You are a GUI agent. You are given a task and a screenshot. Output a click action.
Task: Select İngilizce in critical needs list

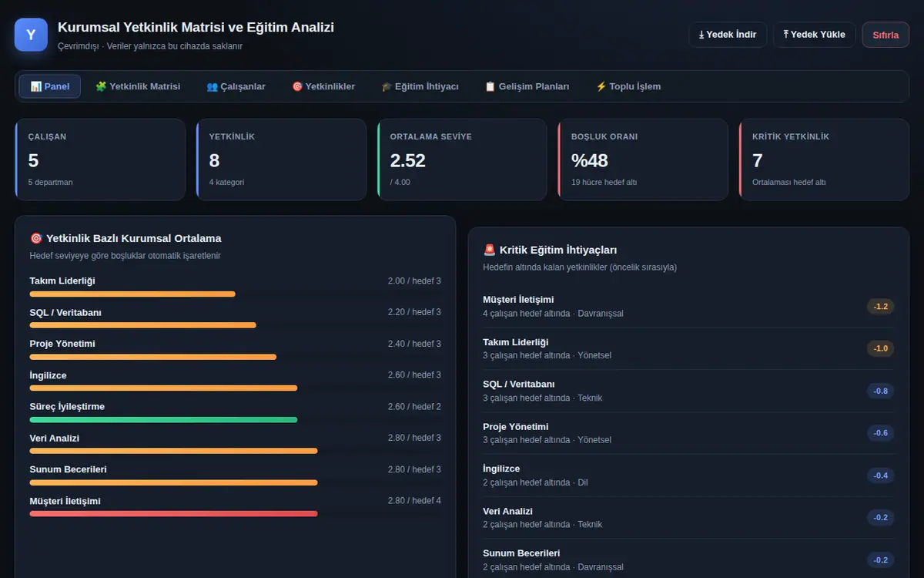click(688, 476)
